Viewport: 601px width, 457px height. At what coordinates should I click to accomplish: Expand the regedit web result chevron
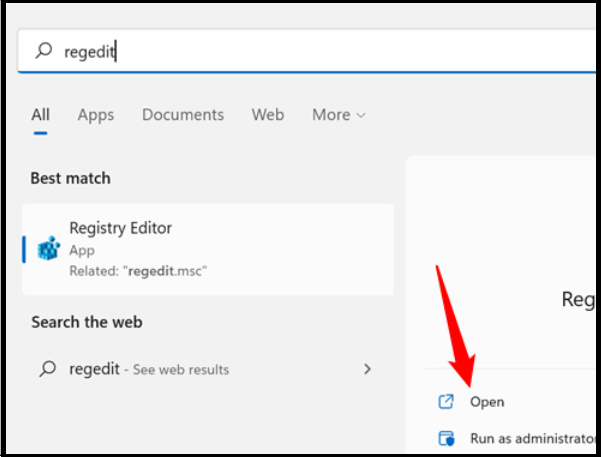tap(367, 369)
